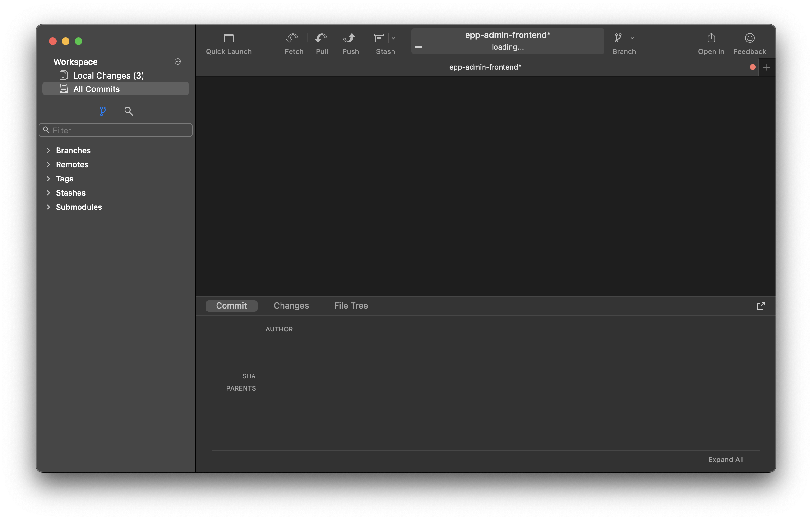Screen dimensions: 812x520
Task: Fetch from remote using the Fetch icon
Action: (292, 38)
